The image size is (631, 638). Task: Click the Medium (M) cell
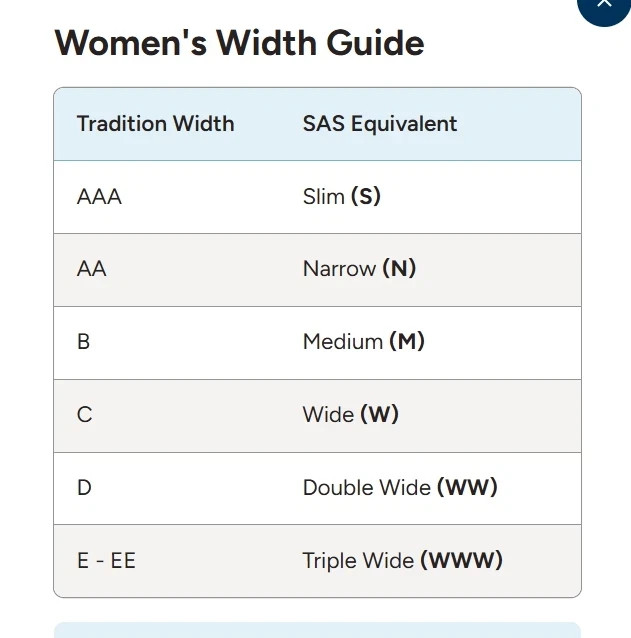364,342
